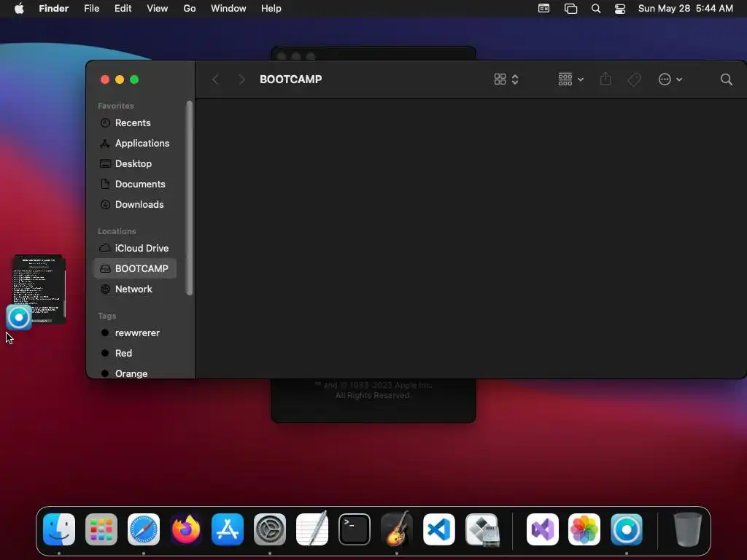This screenshot has height=560, width=747.
Task: Launch Safari from the Dock
Action: (144, 529)
